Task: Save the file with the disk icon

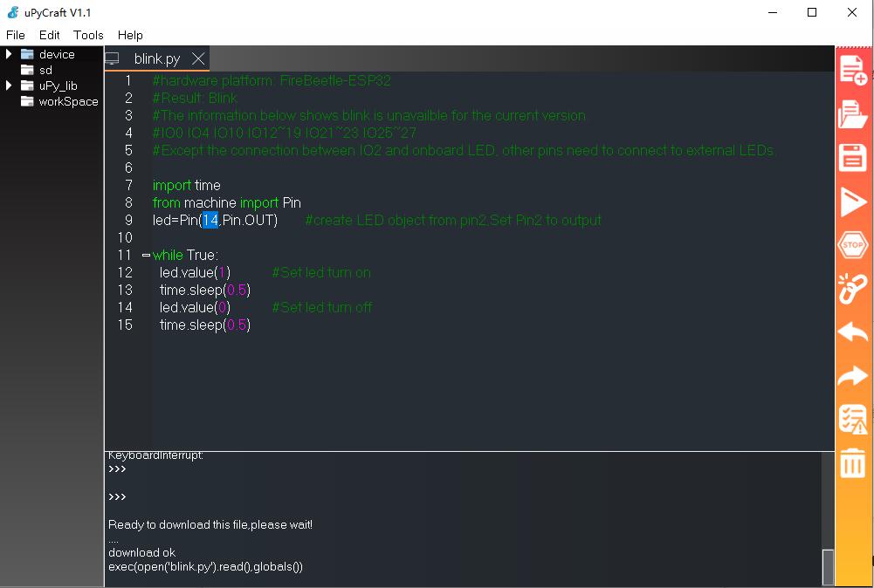Action: tap(853, 158)
